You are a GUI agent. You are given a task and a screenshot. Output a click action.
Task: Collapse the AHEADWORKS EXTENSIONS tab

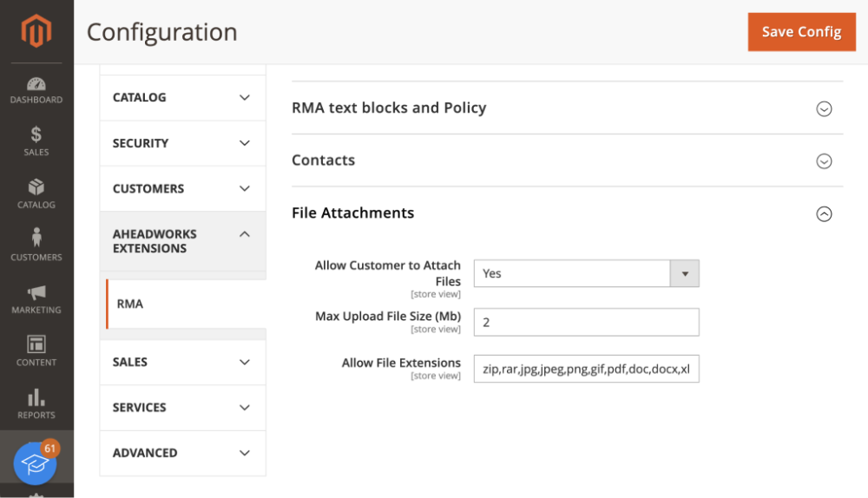coord(182,241)
